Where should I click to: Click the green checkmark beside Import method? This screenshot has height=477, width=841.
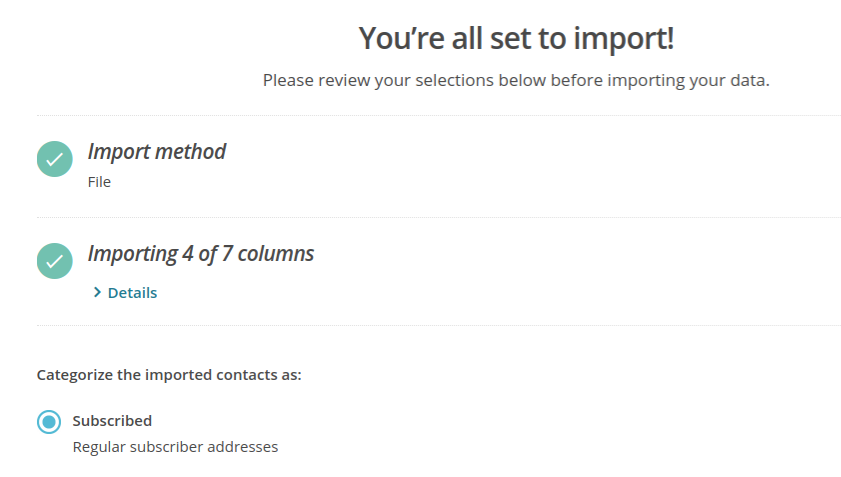(x=54, y=159)
